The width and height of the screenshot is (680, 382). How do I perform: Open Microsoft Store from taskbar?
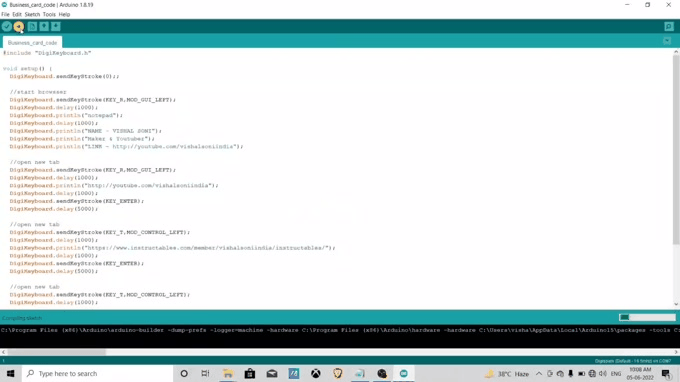[250, 373]
